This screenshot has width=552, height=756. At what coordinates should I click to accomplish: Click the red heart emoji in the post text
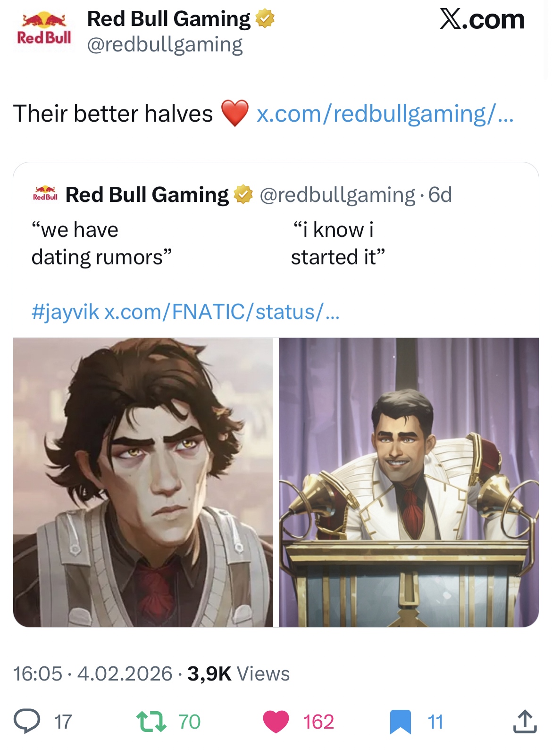(234, 114)
